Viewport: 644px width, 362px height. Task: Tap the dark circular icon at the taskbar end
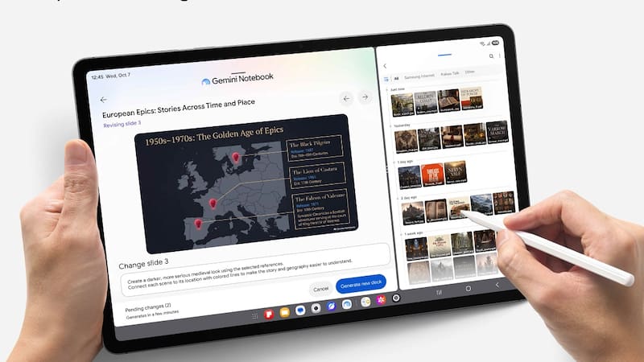click(x=396, y=298)
